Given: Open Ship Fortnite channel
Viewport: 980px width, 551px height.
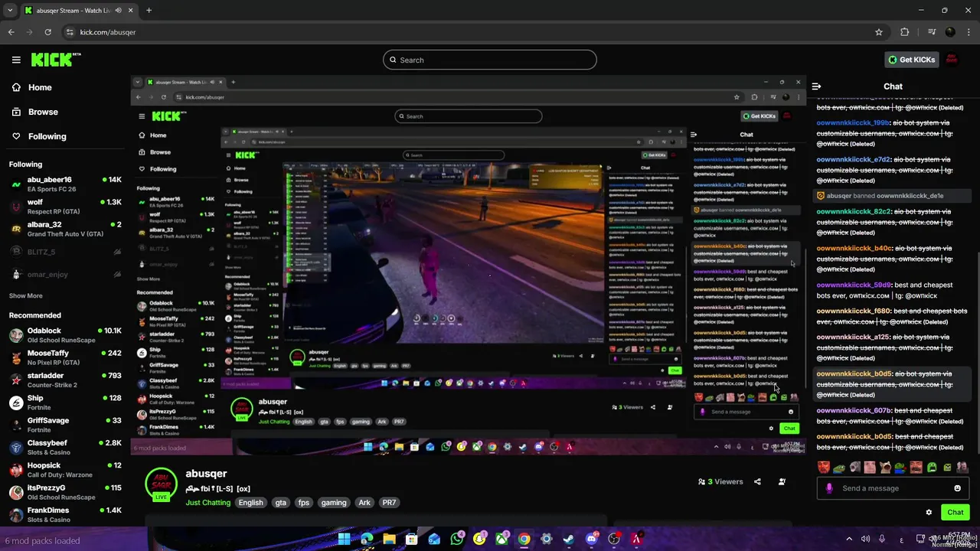Looking at the screenshot, I should pos(65,403).
